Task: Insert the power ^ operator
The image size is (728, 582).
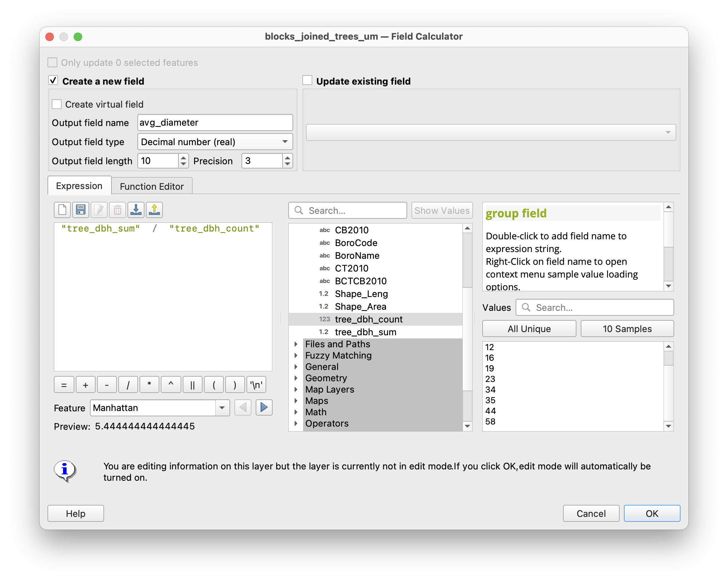Action: (x=171, y=385)
